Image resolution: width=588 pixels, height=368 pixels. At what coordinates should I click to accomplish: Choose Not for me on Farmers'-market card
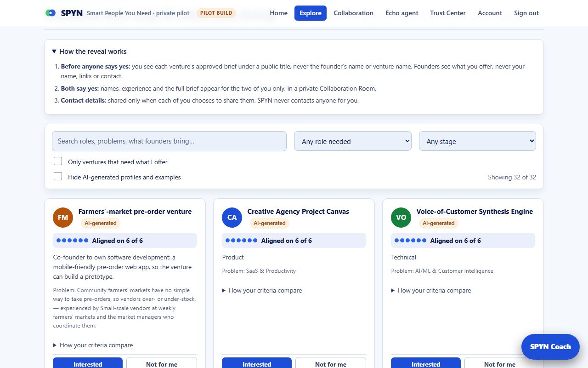(162, 363)
